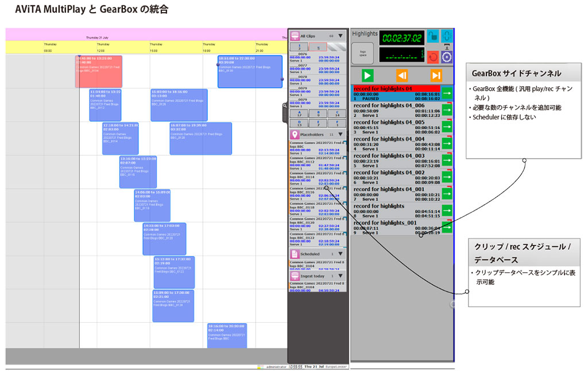Click the All Clips database icon
Viewport: 588px width, 371px height.
point(295,36)
